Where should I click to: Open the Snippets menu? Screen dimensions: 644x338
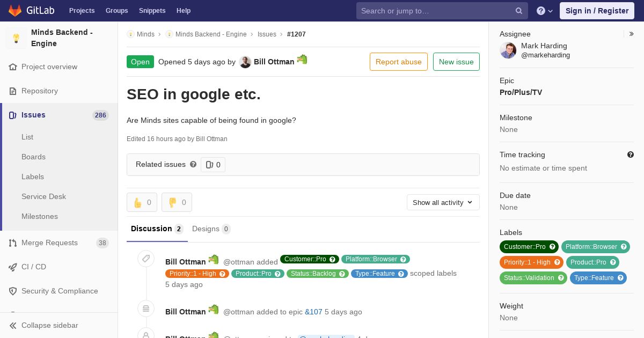152,11
